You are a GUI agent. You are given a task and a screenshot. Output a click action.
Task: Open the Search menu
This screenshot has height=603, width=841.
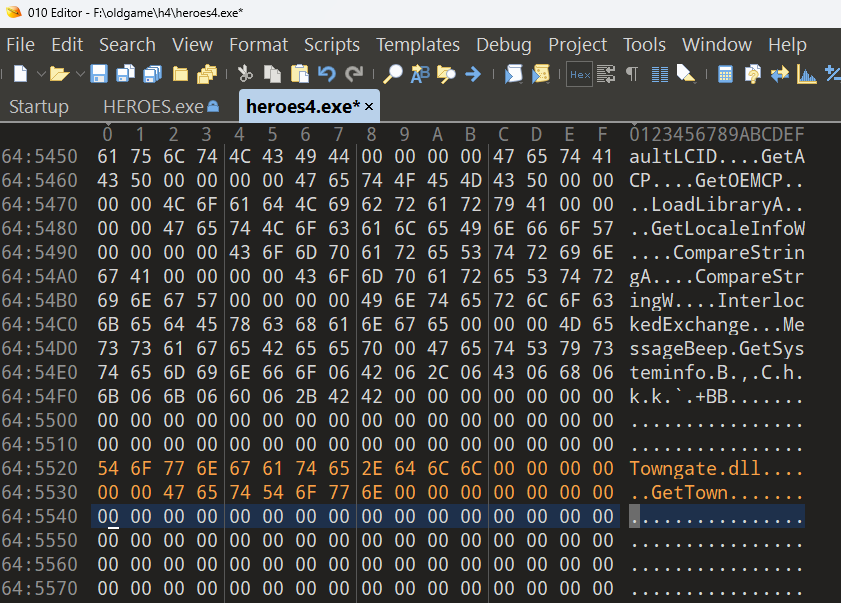[127, 45]
